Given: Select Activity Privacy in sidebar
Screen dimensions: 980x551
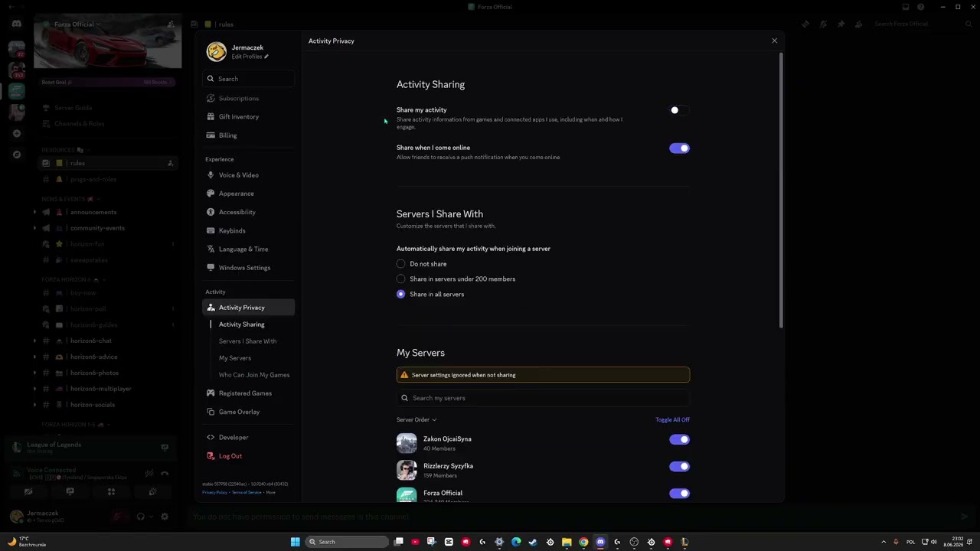Looking at the screenshot, I should [248, 308].
